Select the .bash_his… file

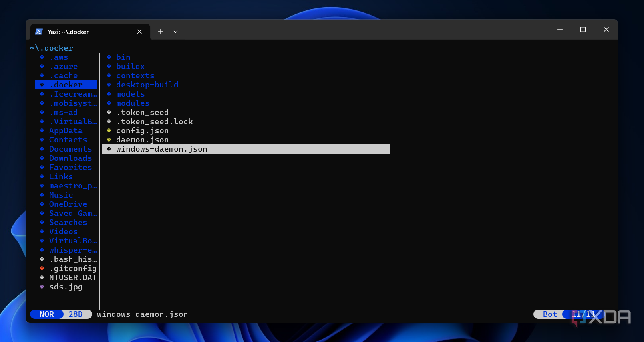click(x=73, y=259)
